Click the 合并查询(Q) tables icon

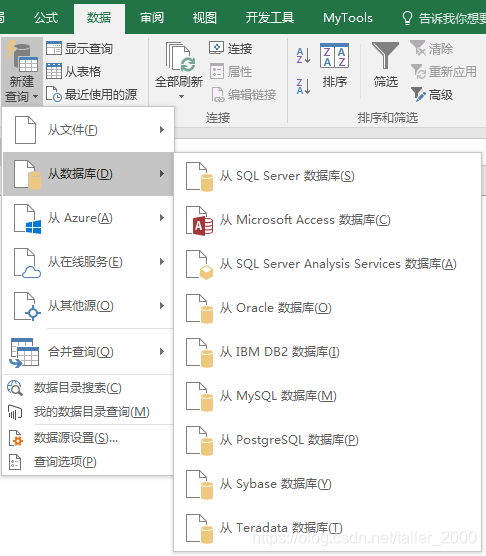(24, 352)
